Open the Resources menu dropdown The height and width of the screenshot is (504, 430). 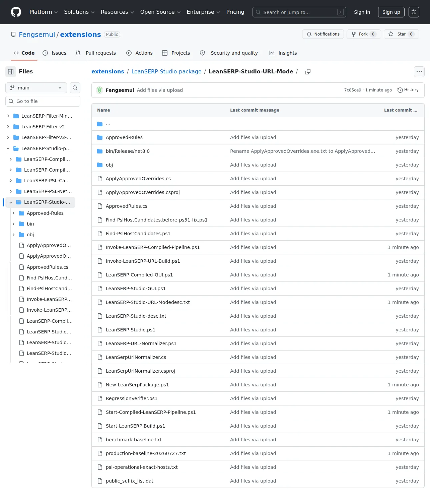[x=117, y=12]
